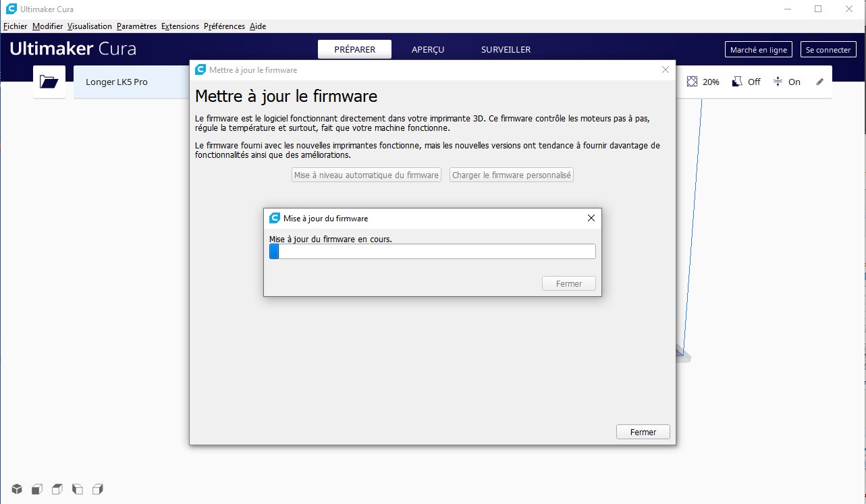Viewport: 866px width, 504px height.
Task: Close the Mettre à jour le firmware window
Action: (666, 69)
